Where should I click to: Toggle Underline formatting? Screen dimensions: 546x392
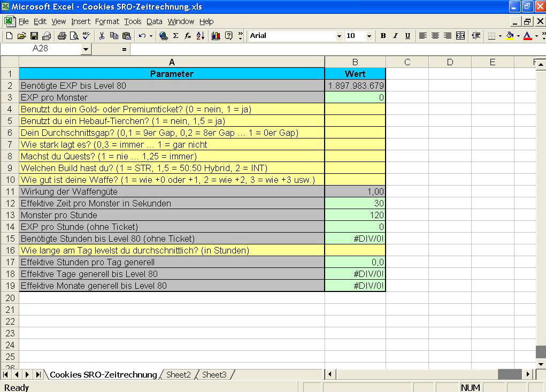[x=407, y=36]
